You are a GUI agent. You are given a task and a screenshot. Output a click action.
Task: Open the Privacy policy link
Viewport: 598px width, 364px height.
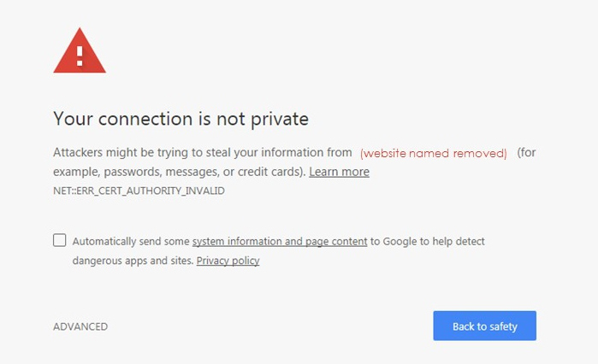(x=228, y=261)
